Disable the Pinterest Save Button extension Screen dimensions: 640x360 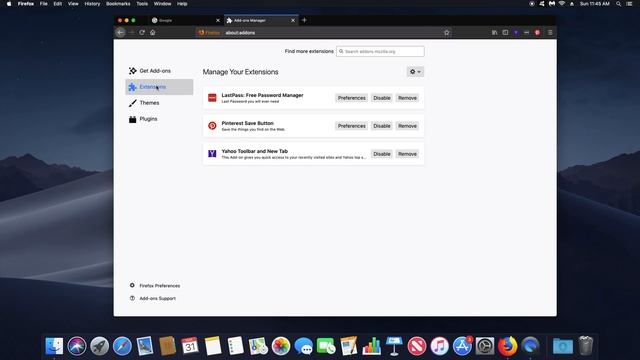pyautogui.click(x=382, y=126)
